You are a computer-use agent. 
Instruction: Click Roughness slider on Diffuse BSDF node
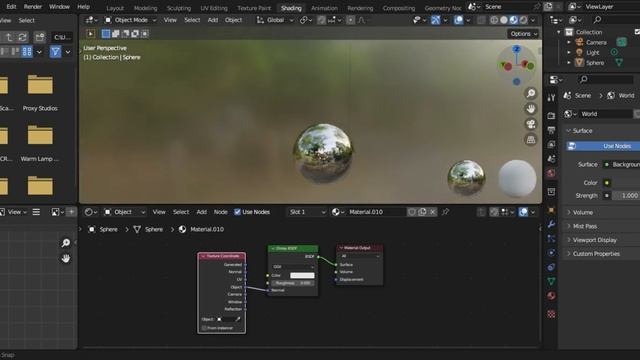[x=293, y=283]
